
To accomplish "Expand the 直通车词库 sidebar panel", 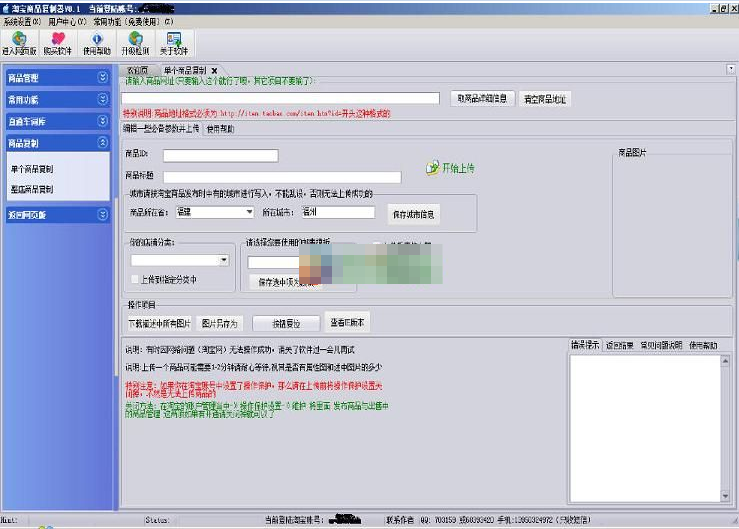I will coord(102,121).
